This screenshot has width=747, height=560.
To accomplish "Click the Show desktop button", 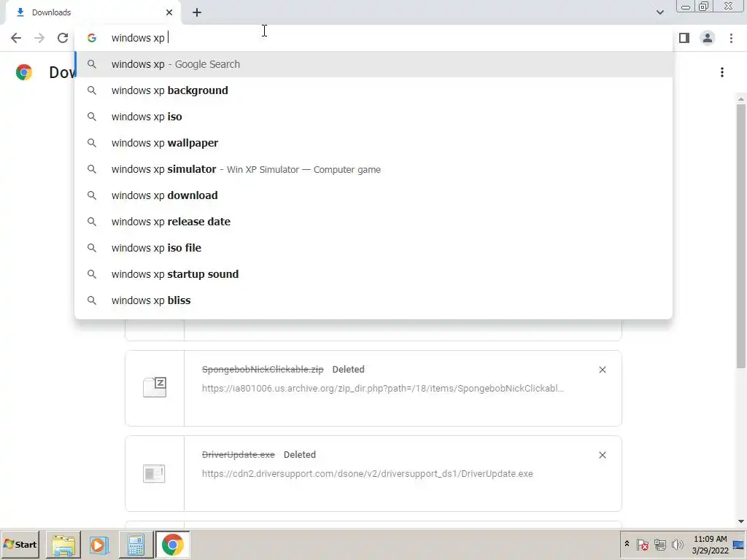I will pyautogui.click(x=739, y=544).
